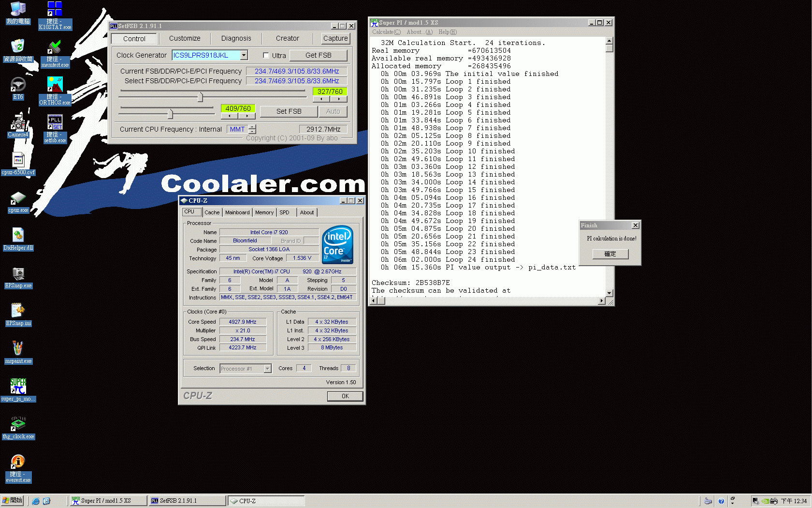Close the Finish dialog with X

636,225
